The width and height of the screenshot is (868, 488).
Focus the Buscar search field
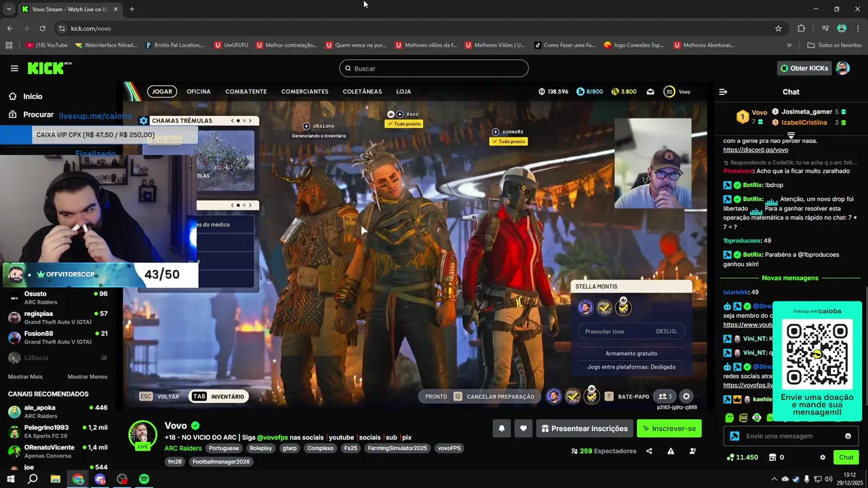click(x=434, y=68)
